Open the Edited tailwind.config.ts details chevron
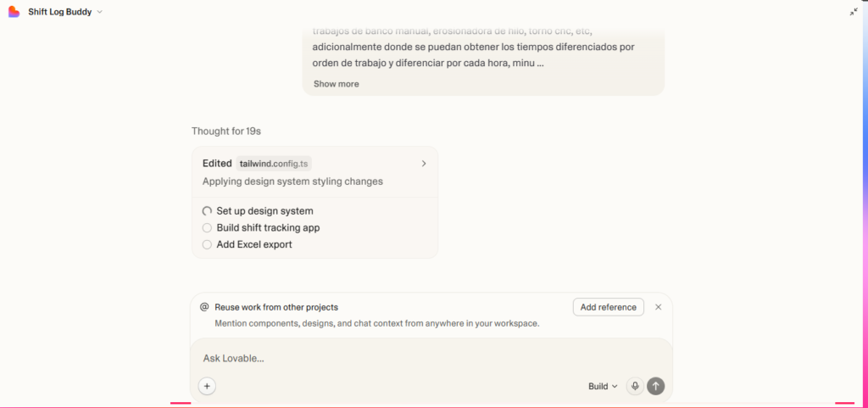This screenshot has height=408, width=868. click(424, 164)
